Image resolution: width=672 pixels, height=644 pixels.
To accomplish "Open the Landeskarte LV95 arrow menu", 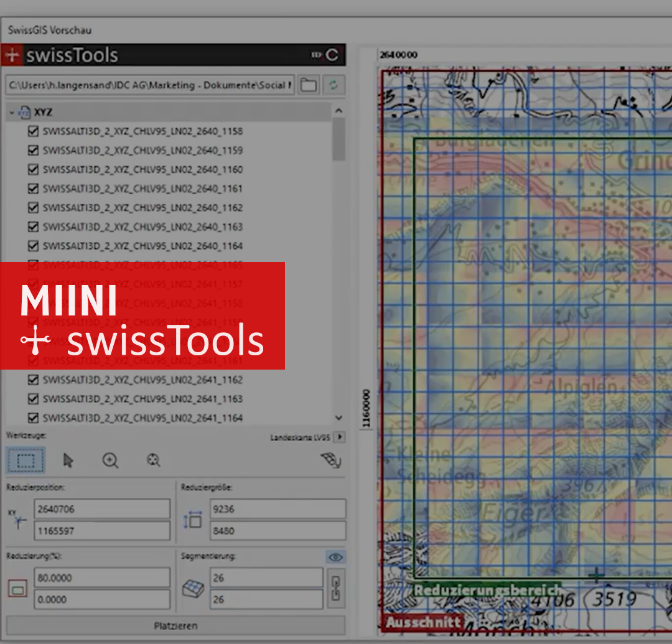I will click(340, 437).
